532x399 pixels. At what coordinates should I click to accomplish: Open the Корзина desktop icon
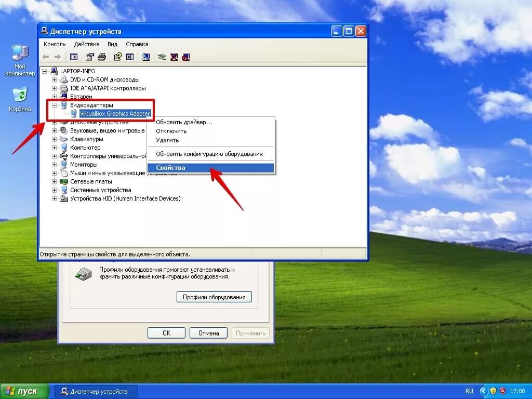pos(20,99)
